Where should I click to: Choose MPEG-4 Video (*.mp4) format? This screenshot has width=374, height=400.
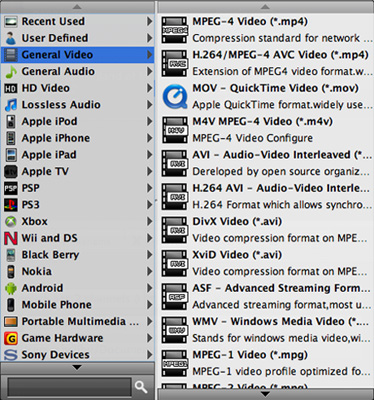[x=266, y=30]
